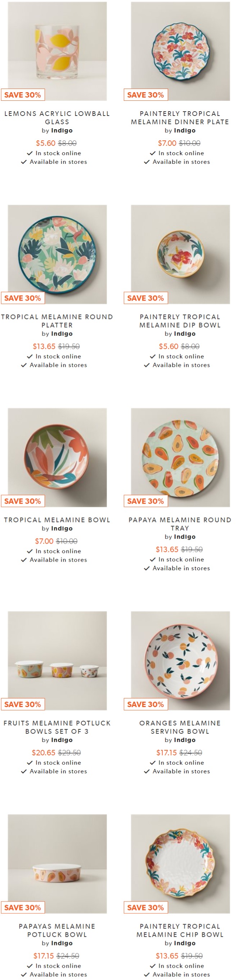Screen dimensions: 238x980
Task: Select the Painterly Tropical Melamine Dip Bowl picture
Action: pos(180,255)
